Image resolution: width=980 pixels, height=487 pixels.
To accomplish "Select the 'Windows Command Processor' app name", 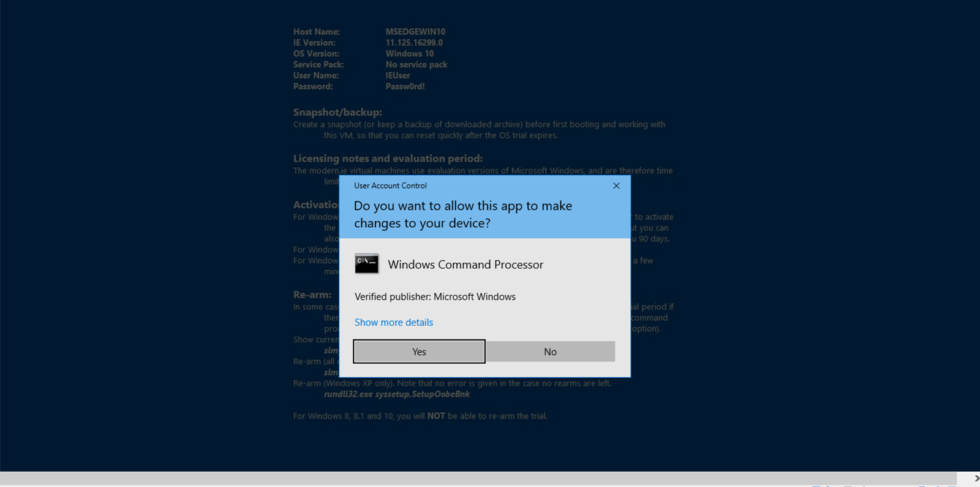I will coord(466,265).
